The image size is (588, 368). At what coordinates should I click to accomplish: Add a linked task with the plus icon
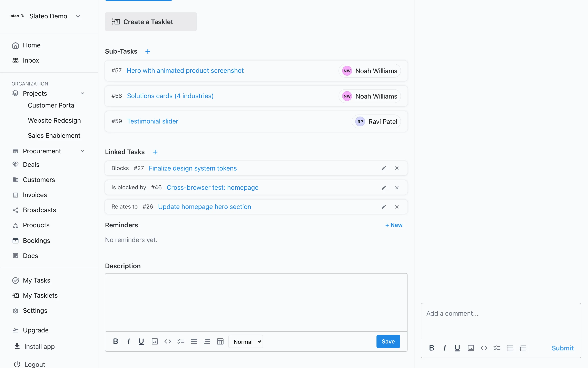pos(155,152)
